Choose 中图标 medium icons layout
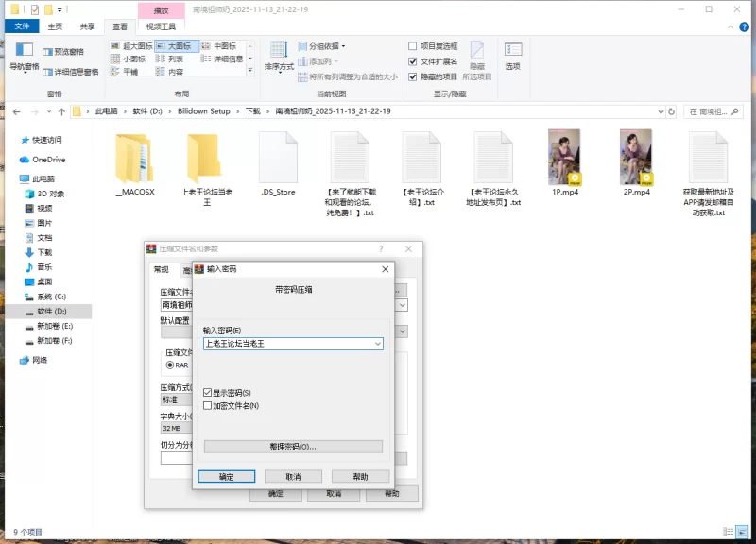This screenshot has width=756, height=544. pos(219,45)
